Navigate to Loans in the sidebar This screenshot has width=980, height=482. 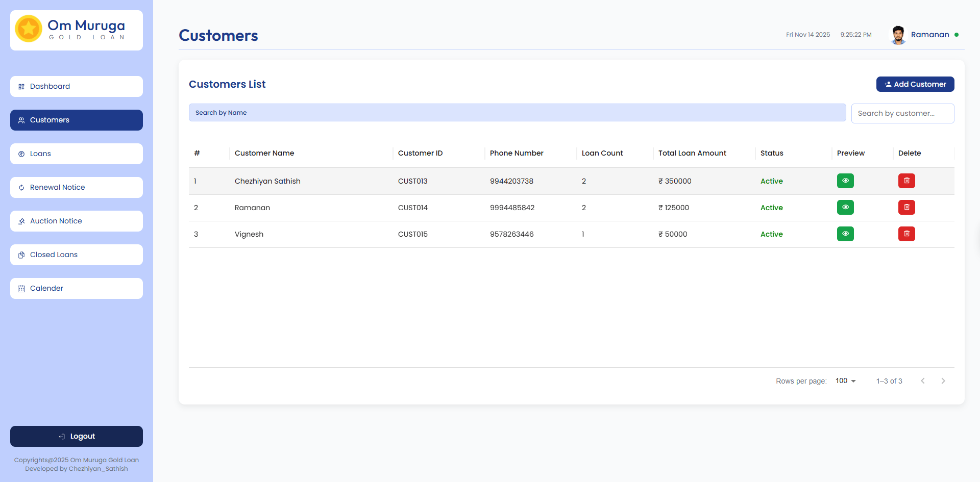point(77,154)
